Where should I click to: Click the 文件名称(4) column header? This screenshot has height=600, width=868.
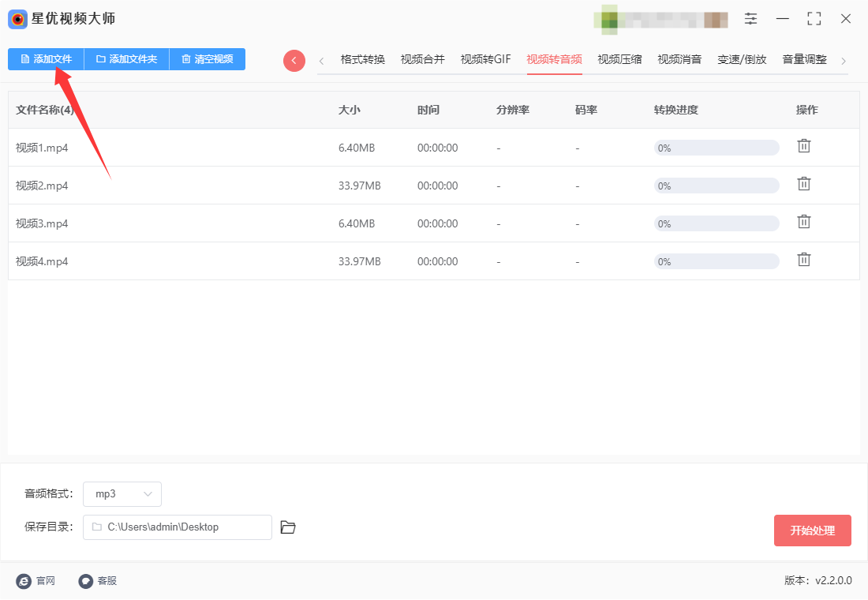[x=44, y=111]
